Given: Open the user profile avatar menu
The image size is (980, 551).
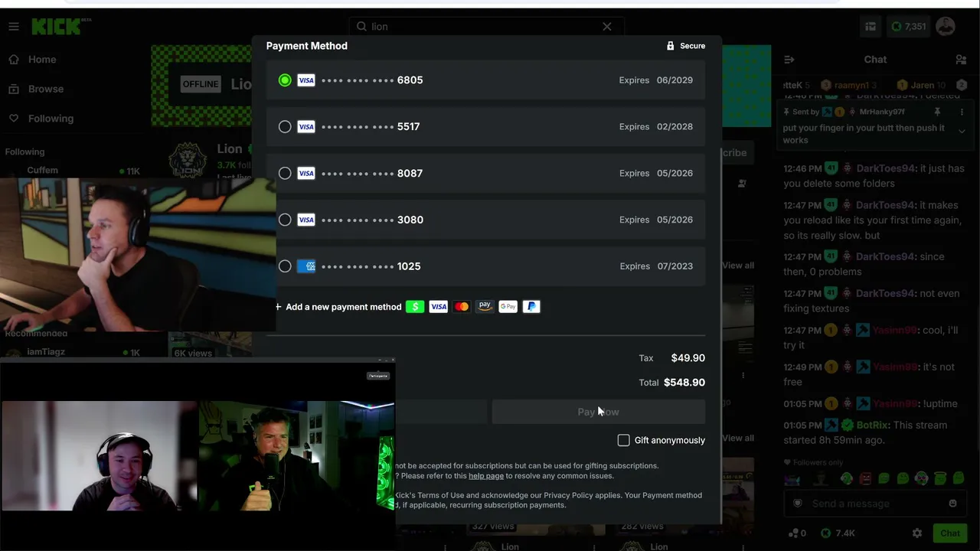Looking at the screenshot, I should point(946,27).
